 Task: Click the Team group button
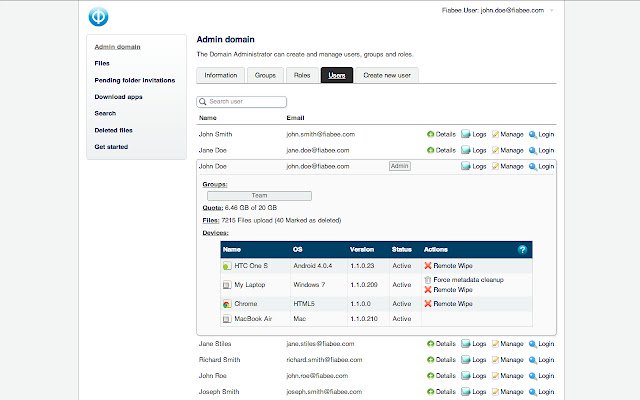coord(259,196)
